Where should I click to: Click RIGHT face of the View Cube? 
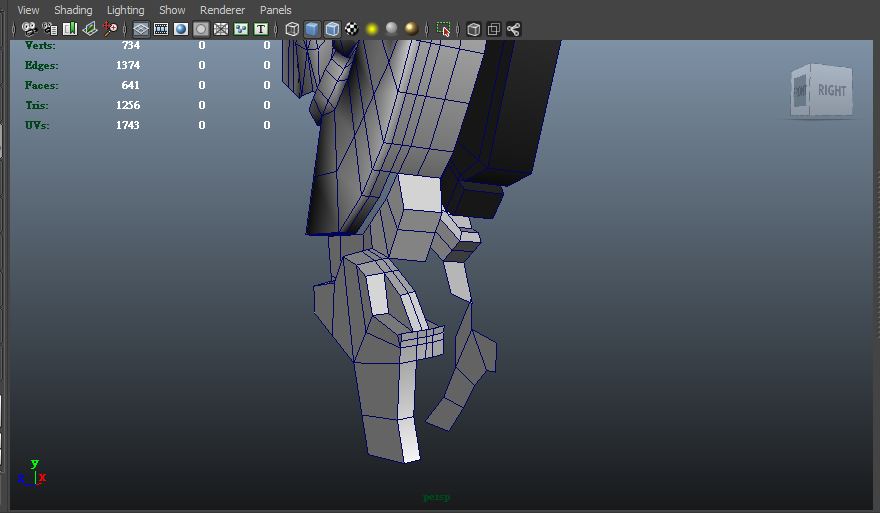[832, 91]
